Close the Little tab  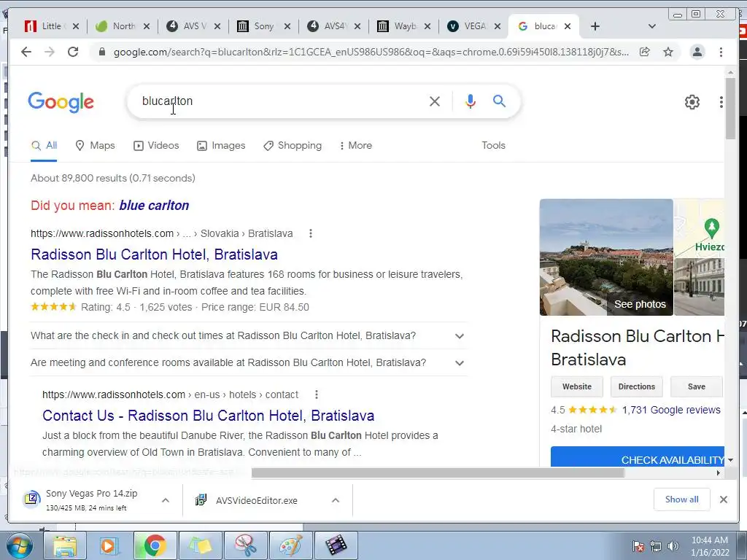click(75, 26)
